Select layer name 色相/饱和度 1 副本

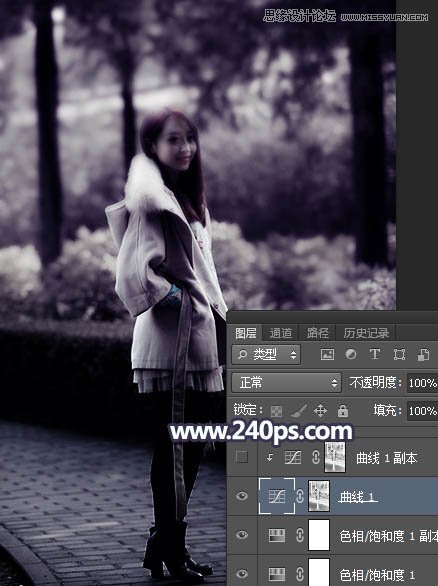389,536
